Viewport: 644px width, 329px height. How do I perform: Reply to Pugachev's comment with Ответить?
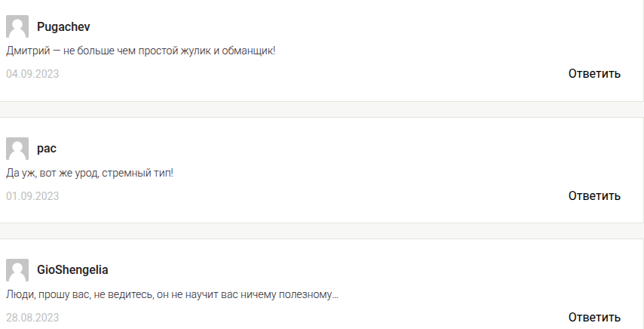click(x=594, y=73)
